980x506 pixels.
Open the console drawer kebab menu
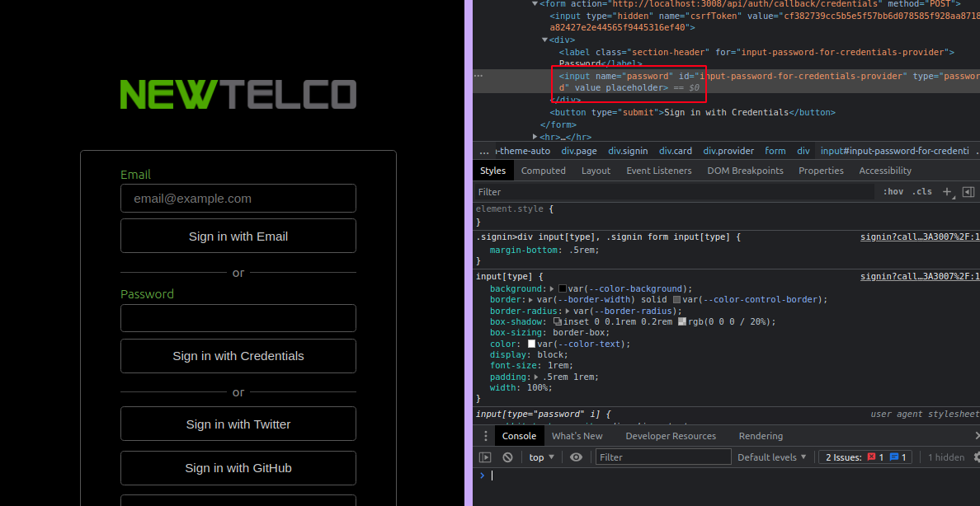[486, 436]
